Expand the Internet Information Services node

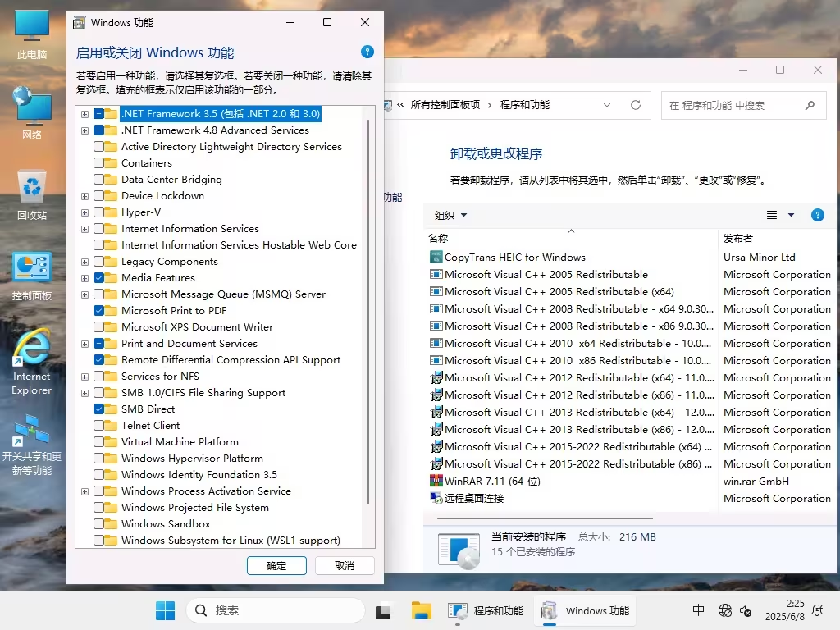(84, 230)
